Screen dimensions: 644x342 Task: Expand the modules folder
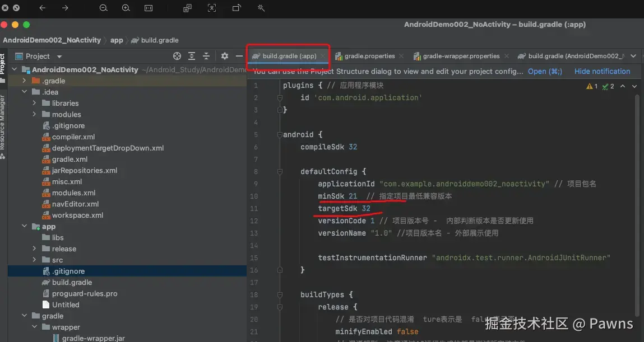(x=35, y=114)
